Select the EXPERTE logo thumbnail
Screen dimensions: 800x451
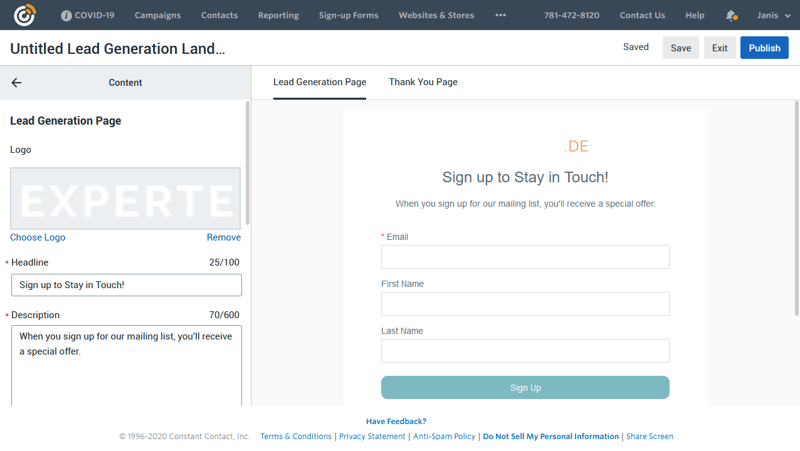click(126, 198)
